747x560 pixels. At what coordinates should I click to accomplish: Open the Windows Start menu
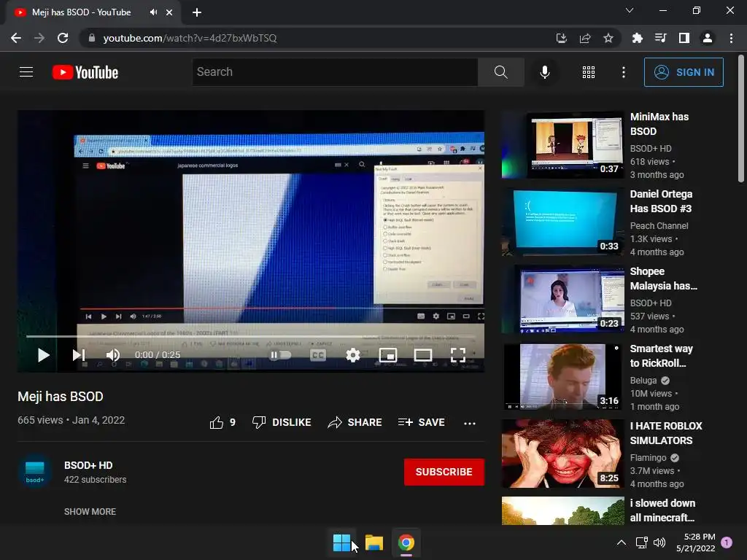341,542
